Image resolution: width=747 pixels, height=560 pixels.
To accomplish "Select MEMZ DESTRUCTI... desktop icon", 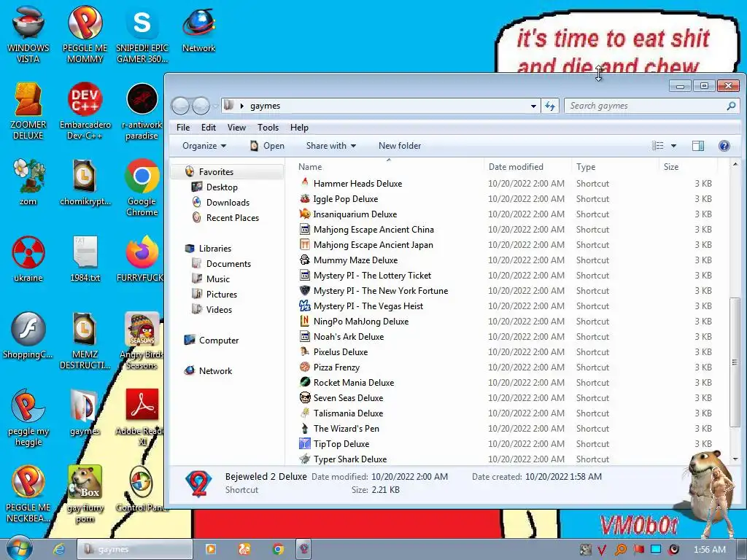I will (85, 341).
